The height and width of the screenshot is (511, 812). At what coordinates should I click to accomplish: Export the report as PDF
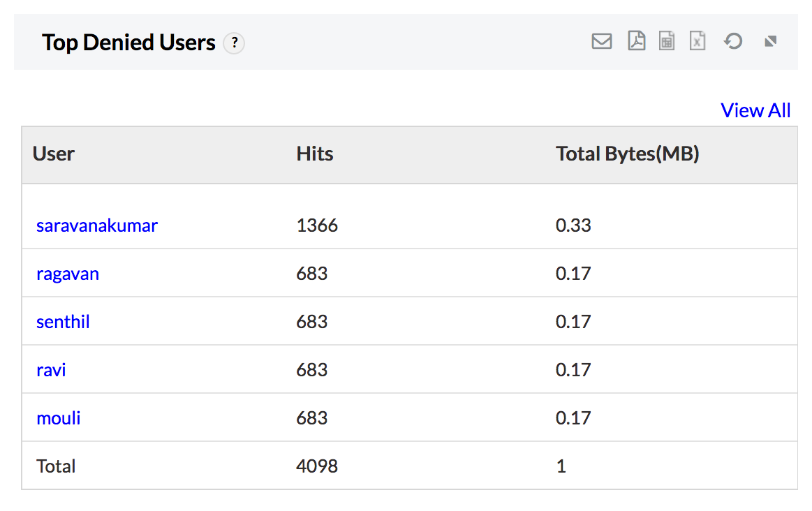point(636,41)
